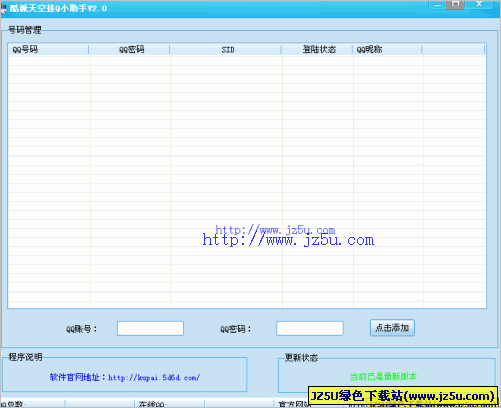Open the 软件官网地址 link

tap(125, 377)
